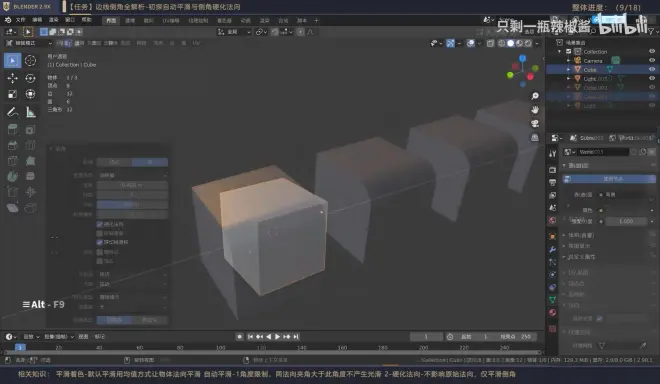Open the Material properties sphere tab
This screenshot has height=384, width=660.
553,312
